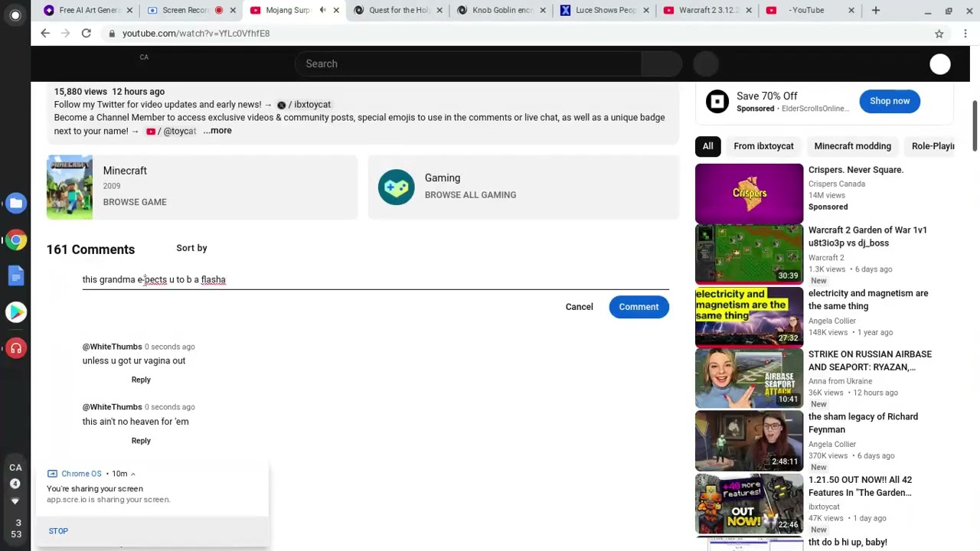Viewport: 980px width, 551px height.
Task: Stop screen sharing with STOP
Action: 58,531
